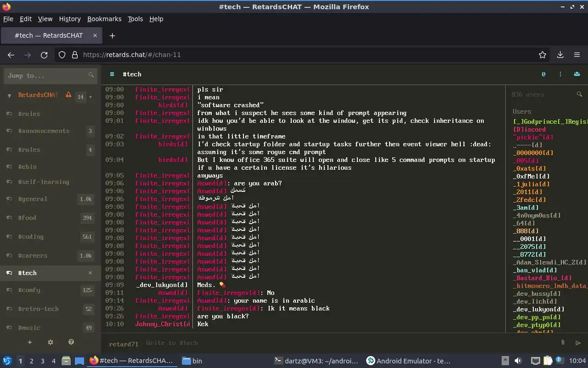This screenshot has height=368, width=588.
Task: Open the Edit menu
Action: click(26, 19)
